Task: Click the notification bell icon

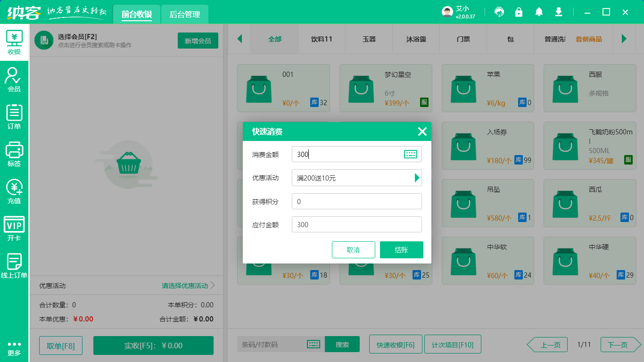Action: 539,12
